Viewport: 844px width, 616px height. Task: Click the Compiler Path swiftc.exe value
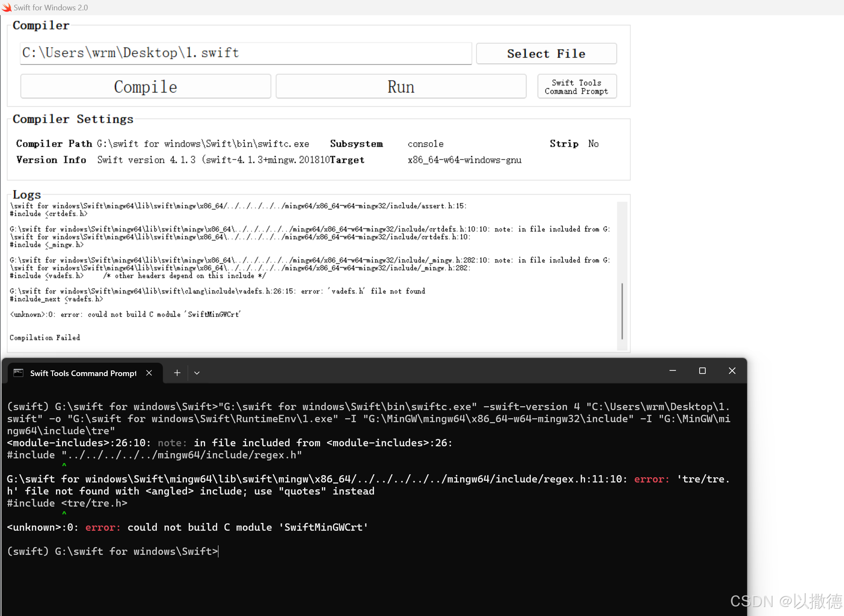(x=202, y=144)
